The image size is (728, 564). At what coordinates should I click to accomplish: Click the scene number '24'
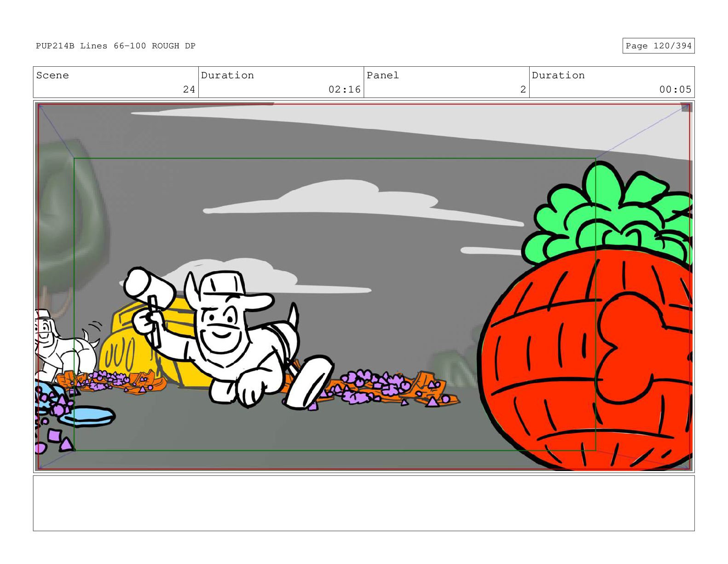pos(189,89)
